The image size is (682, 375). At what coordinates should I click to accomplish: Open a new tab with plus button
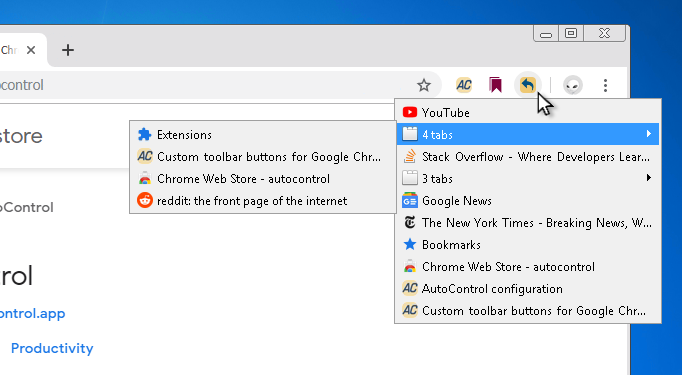pyautogui.click(x=68, y=50)
